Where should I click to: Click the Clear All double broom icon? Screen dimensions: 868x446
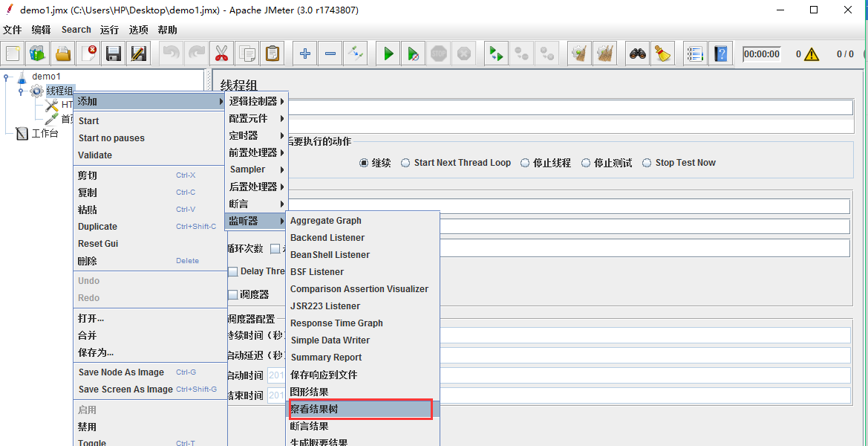point(604,54)
